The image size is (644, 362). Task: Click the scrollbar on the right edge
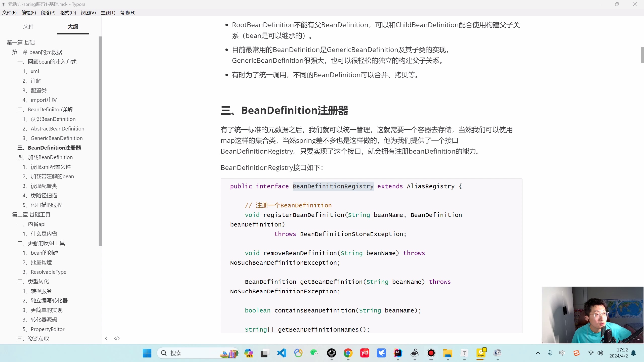[642, 55]
